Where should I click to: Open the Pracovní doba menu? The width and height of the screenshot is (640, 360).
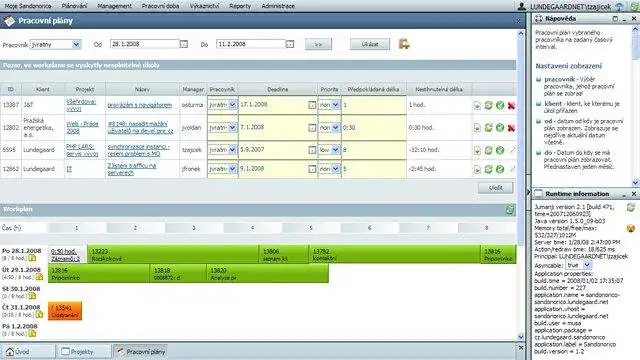pos(160,6)
